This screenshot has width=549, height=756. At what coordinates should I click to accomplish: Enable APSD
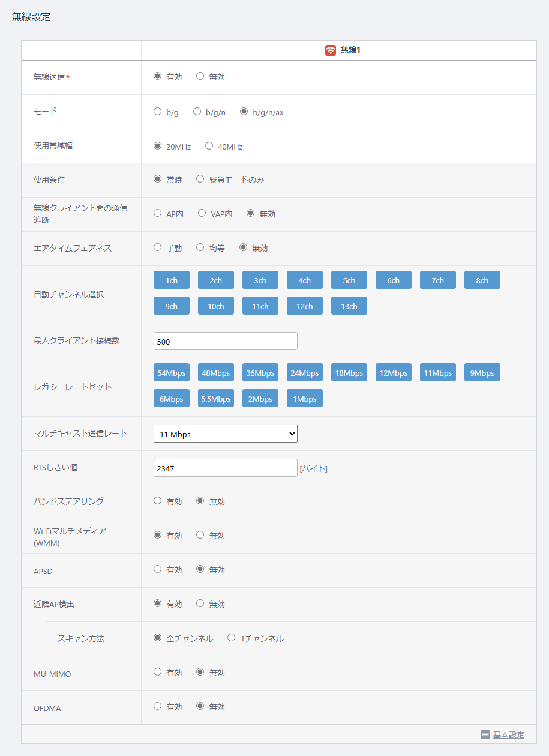pyautogui.click(x=158, y=569)
